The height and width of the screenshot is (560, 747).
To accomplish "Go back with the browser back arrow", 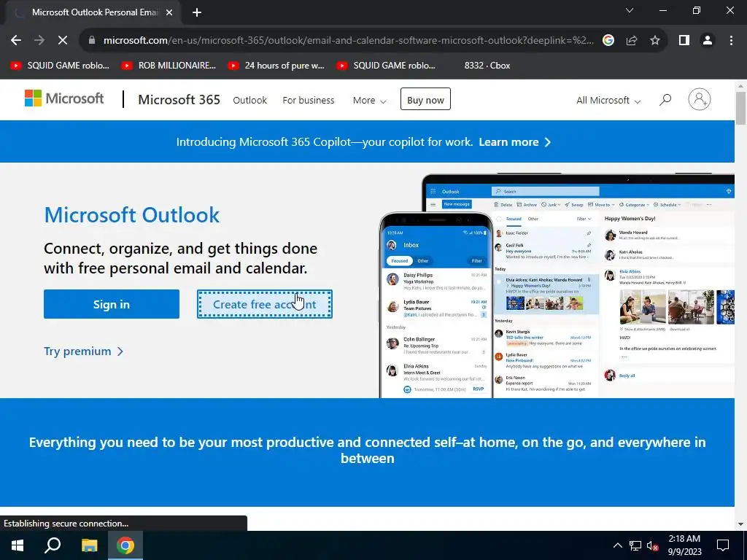I will [x=16, y=41].
